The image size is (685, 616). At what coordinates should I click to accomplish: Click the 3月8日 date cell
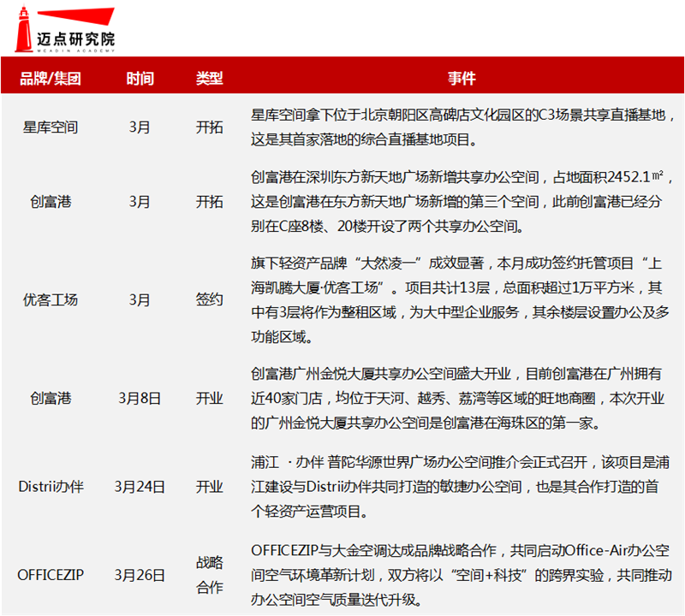(140, 397)
